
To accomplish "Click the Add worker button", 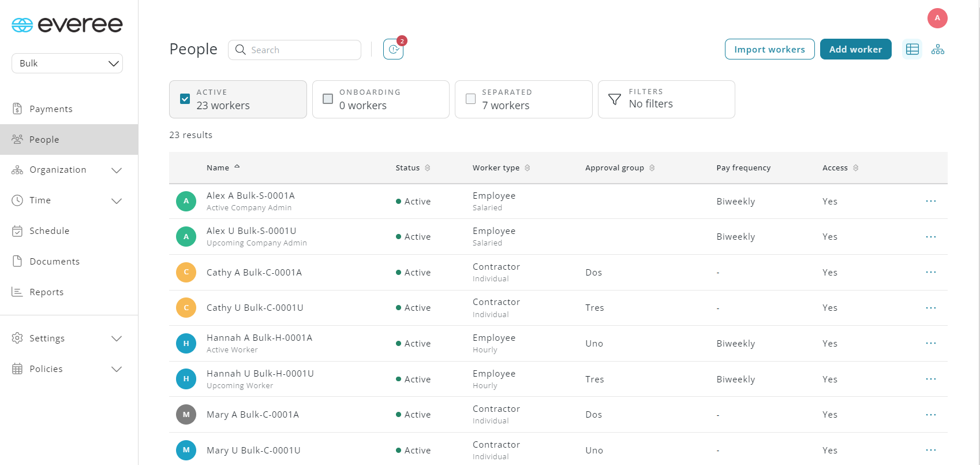I will coord(856,49).
